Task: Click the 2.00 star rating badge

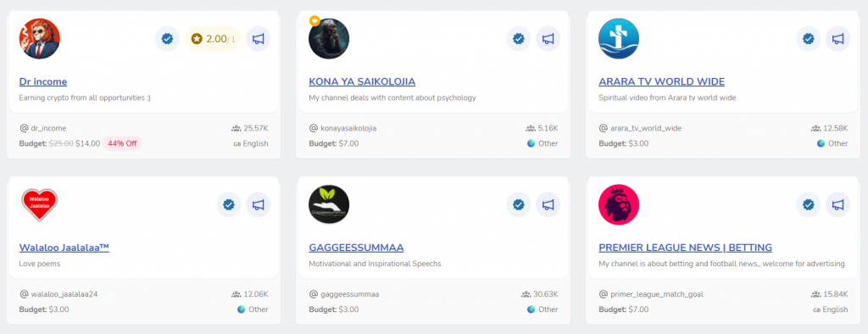Action: point(213,39)
